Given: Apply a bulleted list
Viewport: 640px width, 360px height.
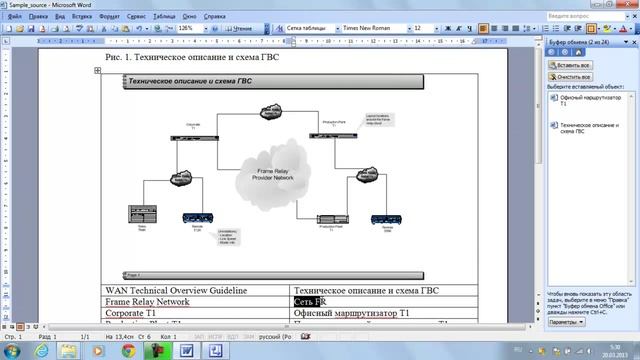Looking at the screenshot, I should point(556,29).
